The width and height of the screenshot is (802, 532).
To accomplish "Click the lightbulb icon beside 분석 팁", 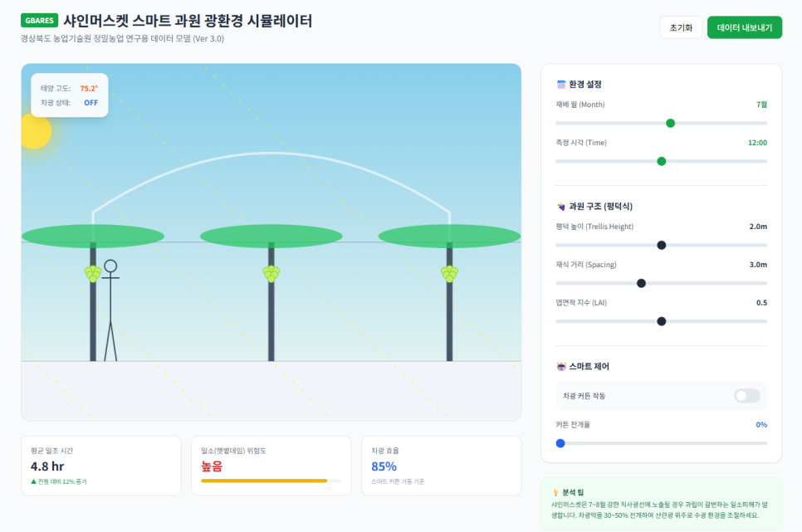I will coord(555,493).
